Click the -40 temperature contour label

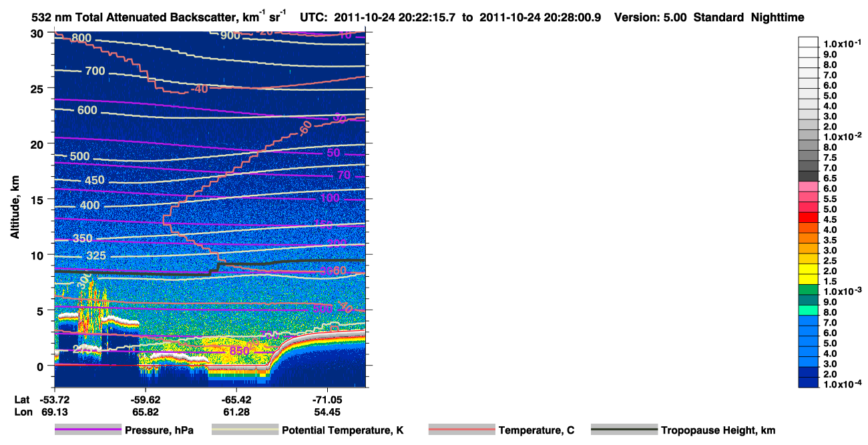pyautogui.click(x=199, y=89)
